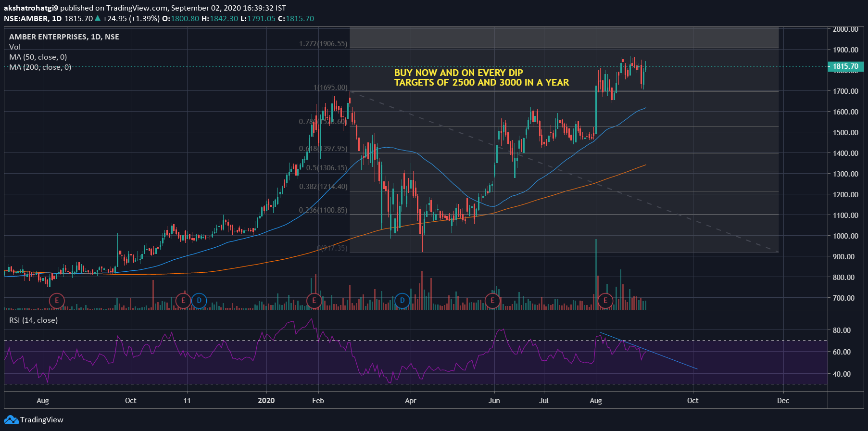The image size is (868, 431).
Task: Click the +24.95 (+1.39%) change value
Action: click(x=131, y=18)
